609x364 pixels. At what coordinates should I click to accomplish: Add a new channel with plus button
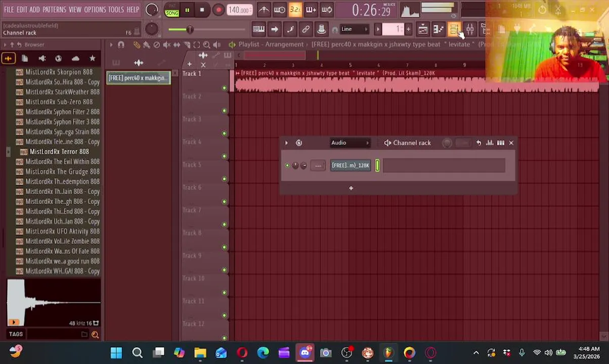[x=351, y=188]
